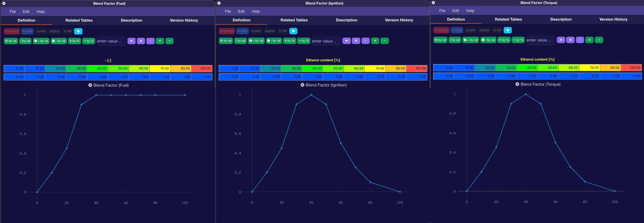Click '* by val' multiply button in Fuel window
644x223 pixels.
[11, 41]
